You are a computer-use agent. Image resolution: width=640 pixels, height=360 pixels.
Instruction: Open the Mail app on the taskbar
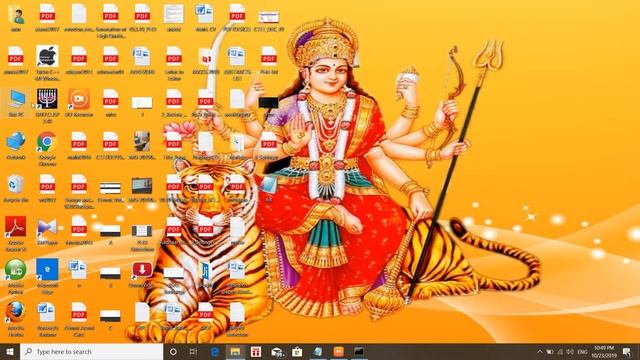point(277,352)
